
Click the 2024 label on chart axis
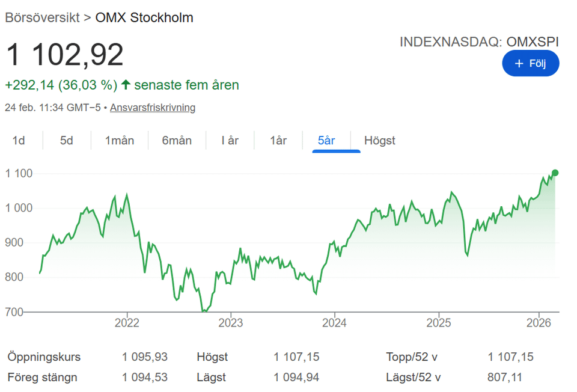pyautogui.click(x=334, y=323)
